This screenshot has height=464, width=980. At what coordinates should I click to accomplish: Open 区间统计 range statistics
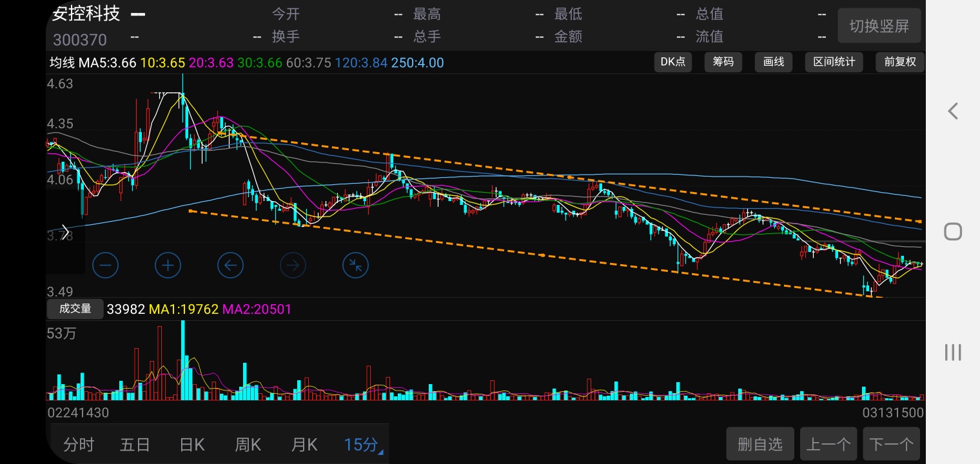click(x=834, y=62)
